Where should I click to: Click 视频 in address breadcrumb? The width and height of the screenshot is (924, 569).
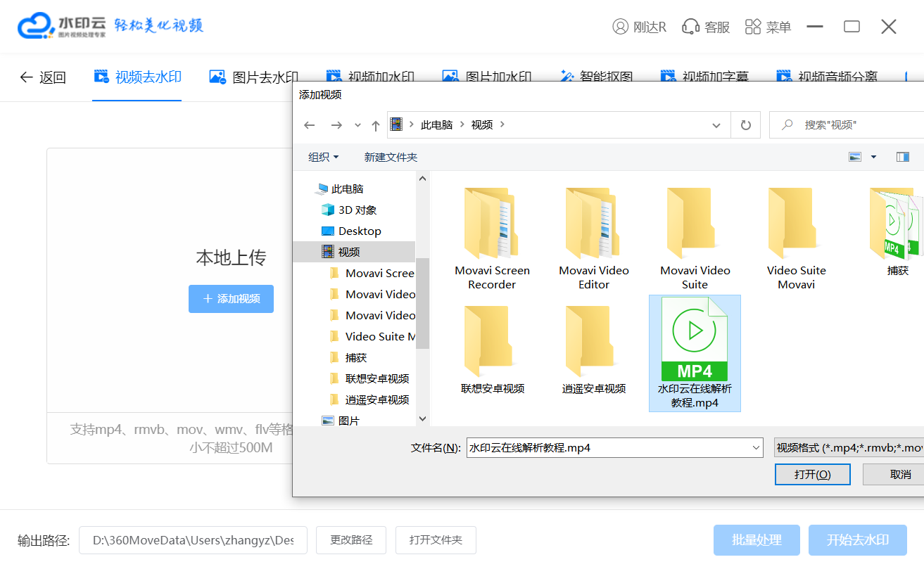[482, 124]
